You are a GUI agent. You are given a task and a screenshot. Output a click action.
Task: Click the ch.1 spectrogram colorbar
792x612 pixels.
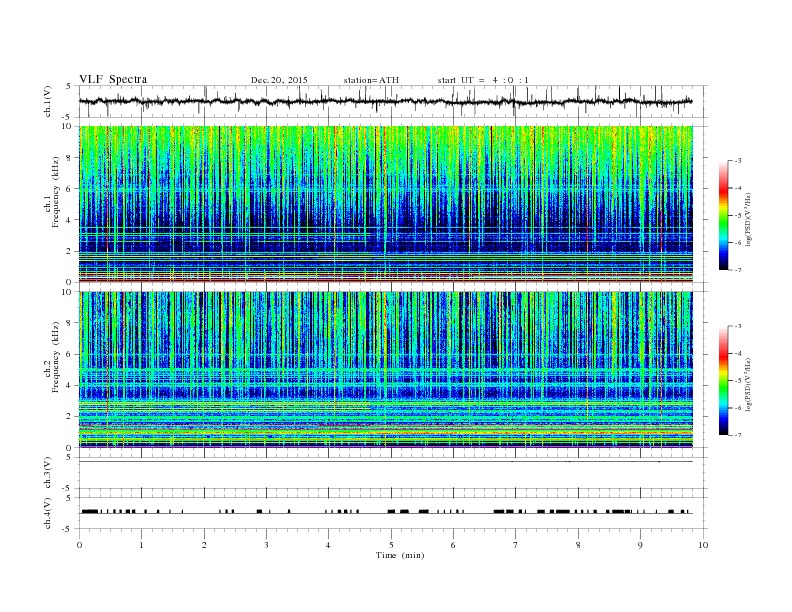723,215
